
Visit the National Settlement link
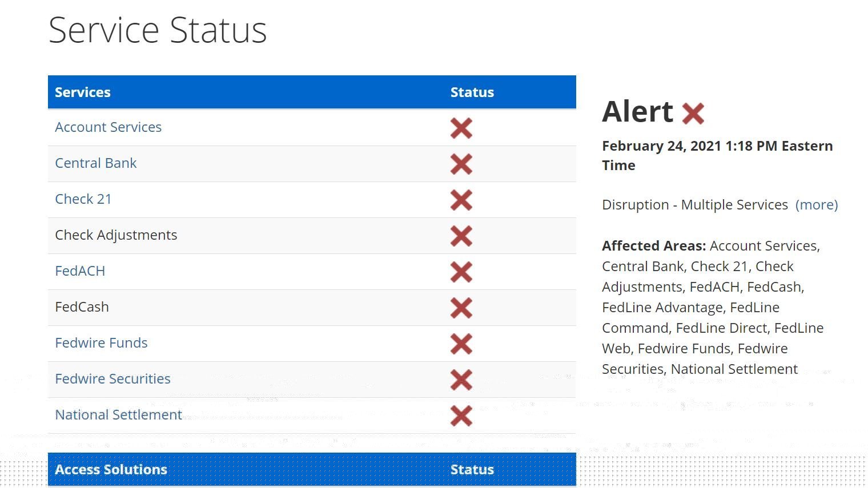click(x=118, y=414)
